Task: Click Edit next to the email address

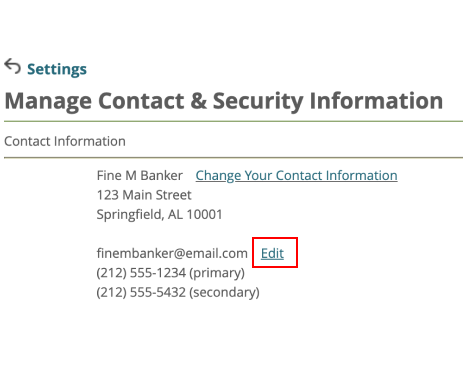Action: pos(272,253)
